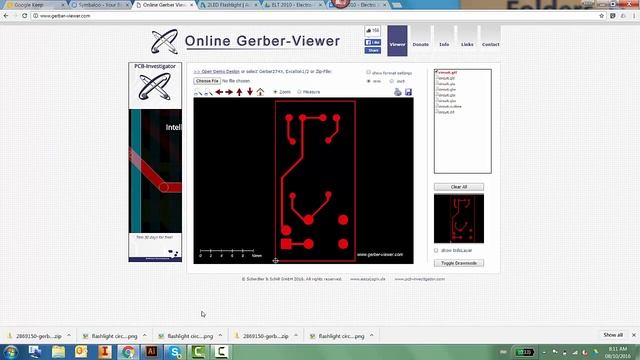The height and width of the screenshot is (360, 640).
Task: Save the image with floppy disk icon
Action: click(x=408, y=92)
